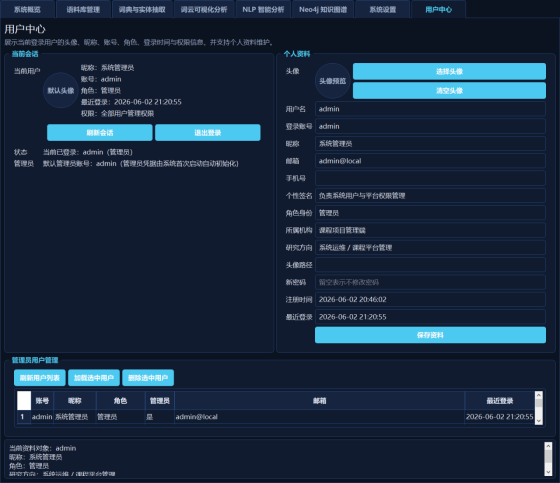The width and height of the screenshot is (560, 483).
Task: Click user table scrollbar up arrow
Action: 539,395
